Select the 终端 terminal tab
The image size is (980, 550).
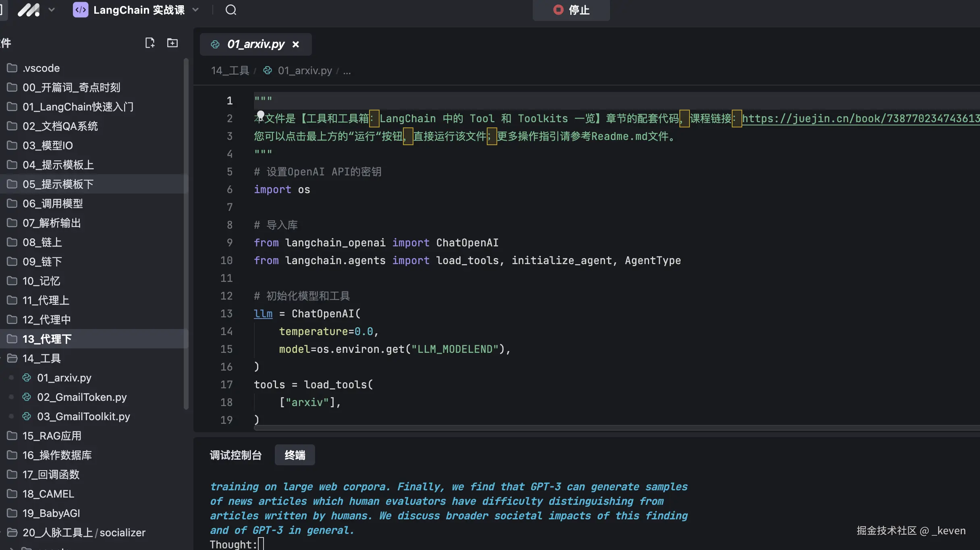pos(295,455)
